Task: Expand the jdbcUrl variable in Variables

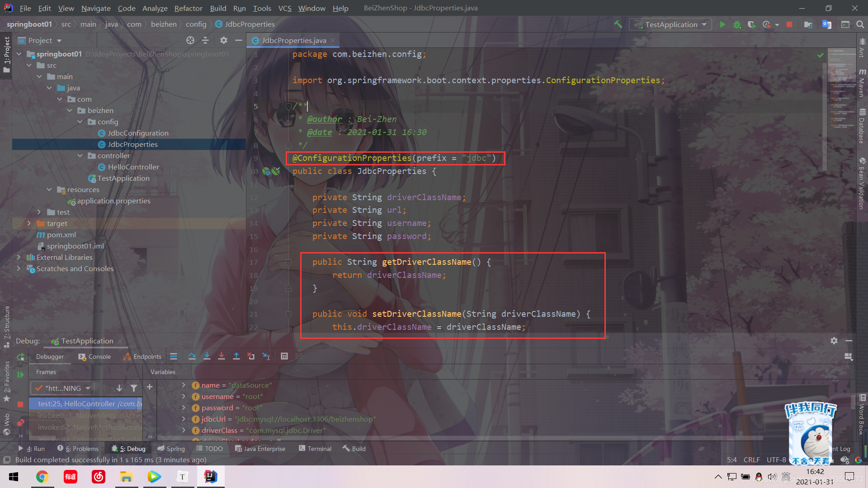Action: (184, 419)
